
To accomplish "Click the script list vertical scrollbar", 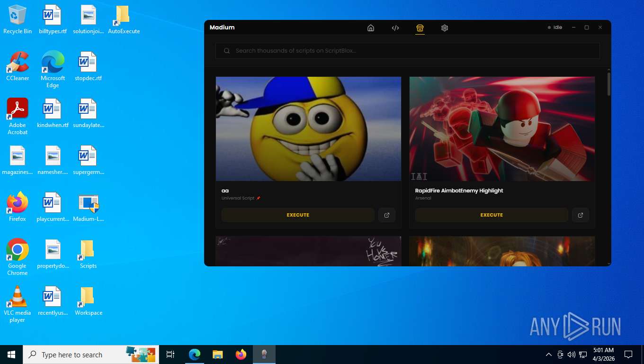I will pos(609,84).
